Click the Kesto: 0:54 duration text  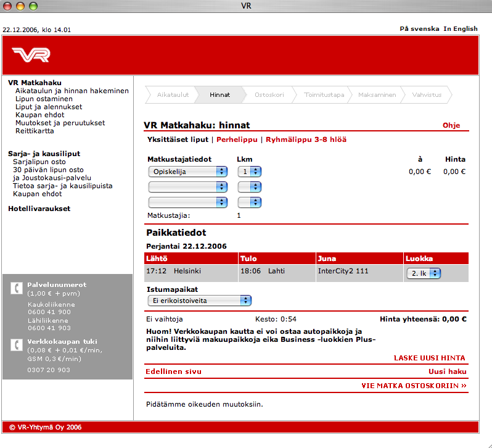pyautogui.click(x=276, y=319)
